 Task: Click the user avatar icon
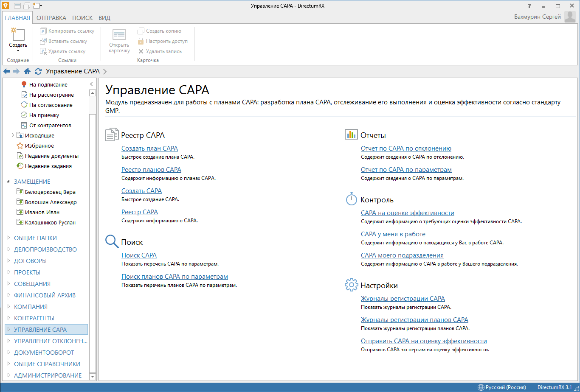[x=570, y=17]
